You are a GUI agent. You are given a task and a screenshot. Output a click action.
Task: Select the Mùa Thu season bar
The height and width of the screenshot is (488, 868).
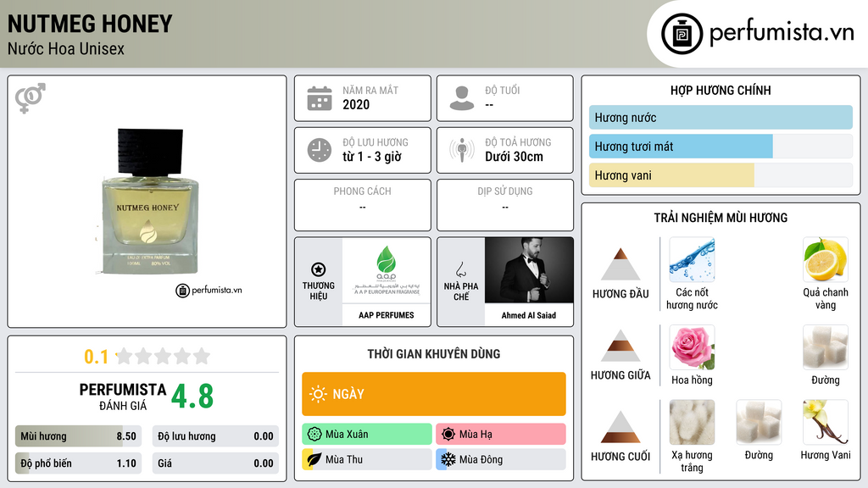click(x=367, y=459)
